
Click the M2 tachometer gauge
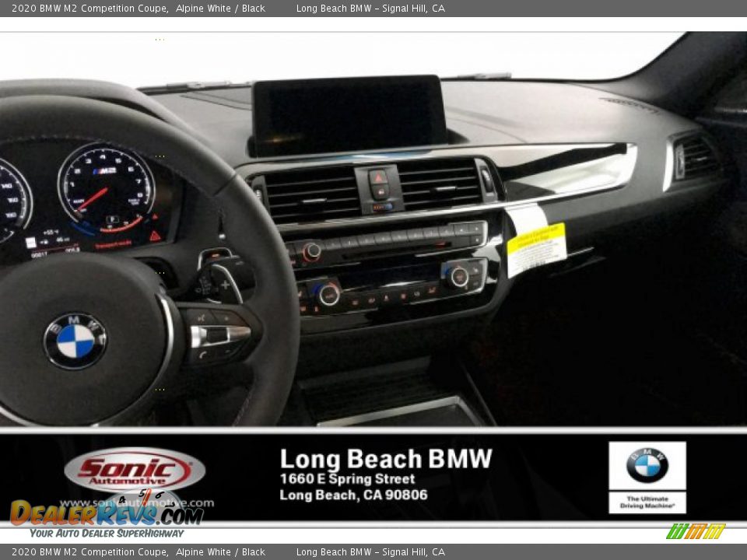tap(107, 190)
